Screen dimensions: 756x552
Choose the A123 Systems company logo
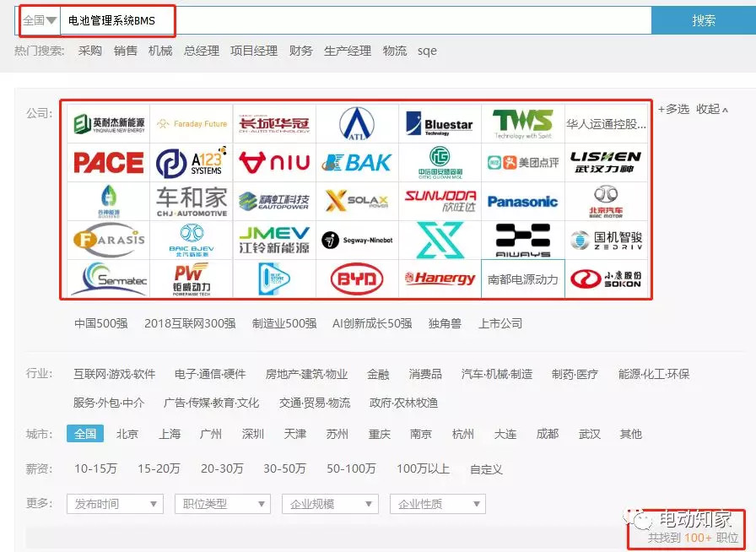[x=192, y=163]
